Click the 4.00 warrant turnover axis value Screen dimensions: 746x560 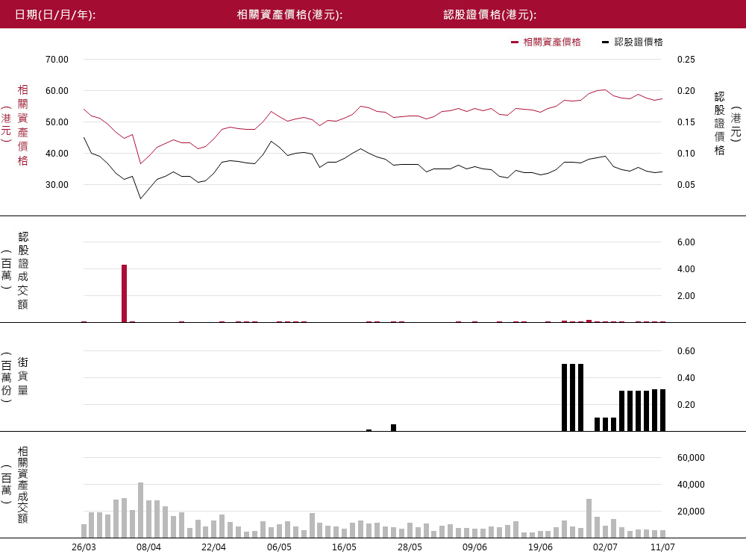pos(686,269)
